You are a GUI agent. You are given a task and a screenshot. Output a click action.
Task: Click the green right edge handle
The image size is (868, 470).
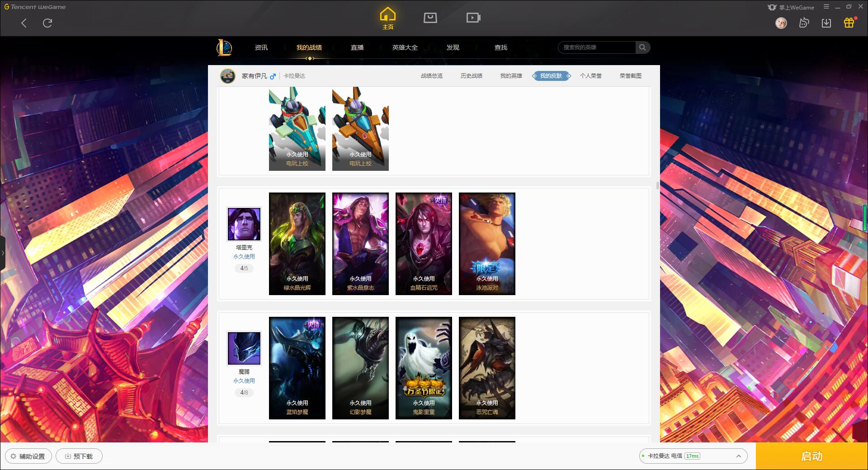point(866,219)
